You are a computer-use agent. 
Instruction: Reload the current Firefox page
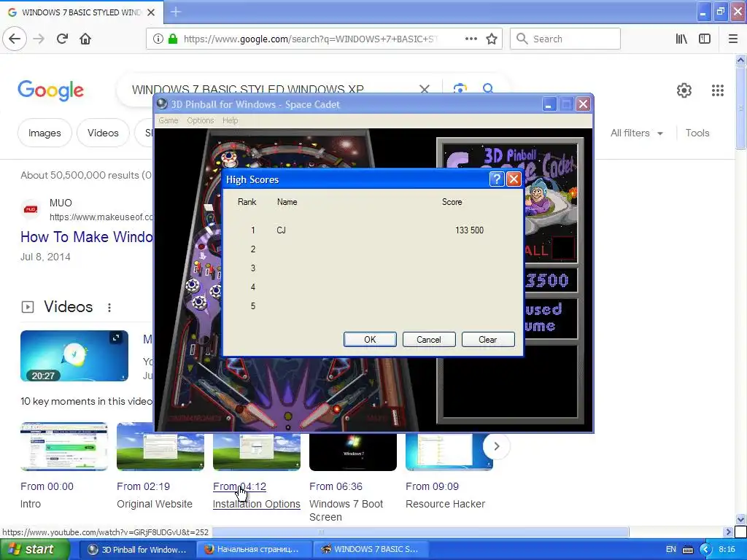pyautogui.click(x=62, y=39)
